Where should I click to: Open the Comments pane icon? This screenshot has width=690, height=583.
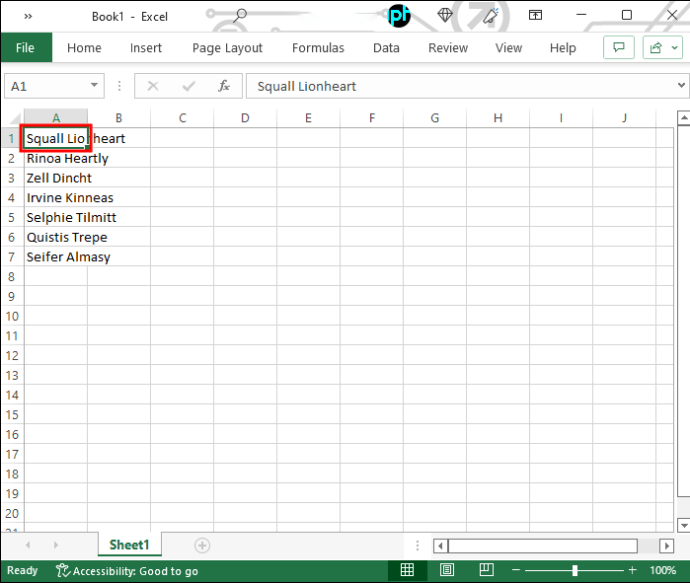619,47
